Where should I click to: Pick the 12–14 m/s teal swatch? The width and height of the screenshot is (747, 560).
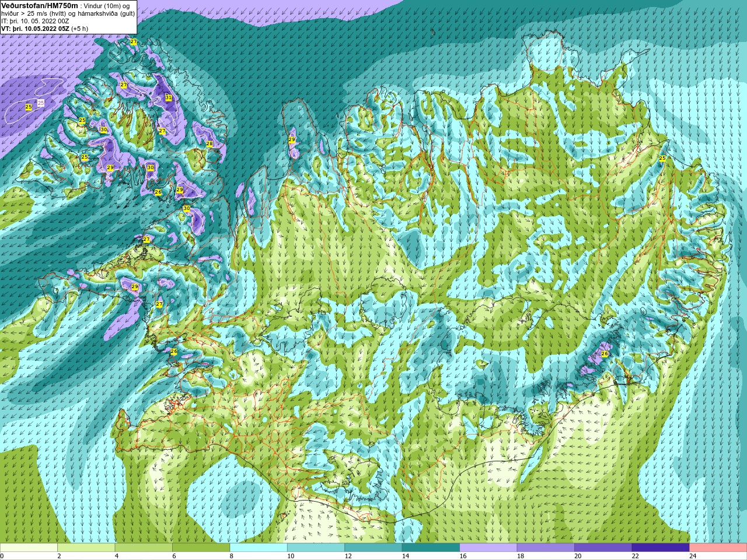[x=373, y=547]
